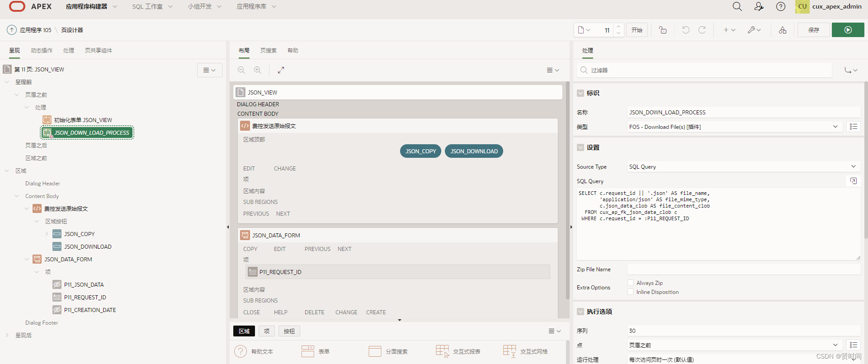This screenshot has width=868, height=364.
Task: Open the Source Type SQL Query dropdown
Action: coord(744,166)
